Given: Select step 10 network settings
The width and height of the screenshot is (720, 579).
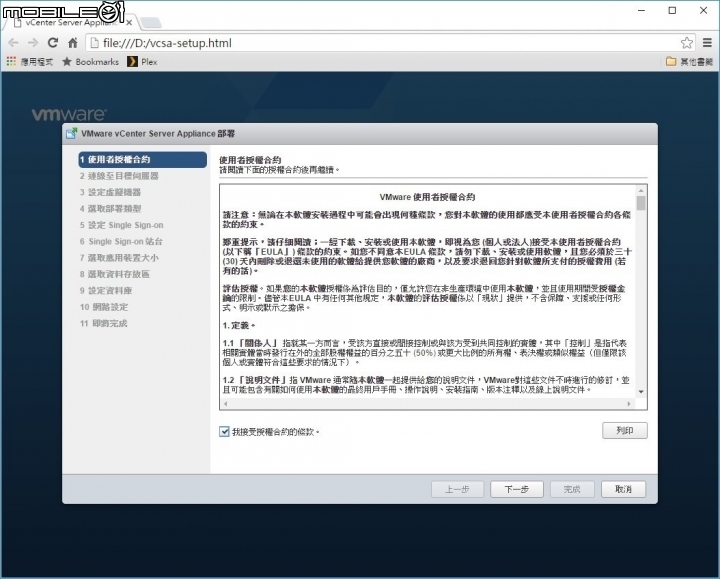Looking at the screenshot, I should click(104, 307).
